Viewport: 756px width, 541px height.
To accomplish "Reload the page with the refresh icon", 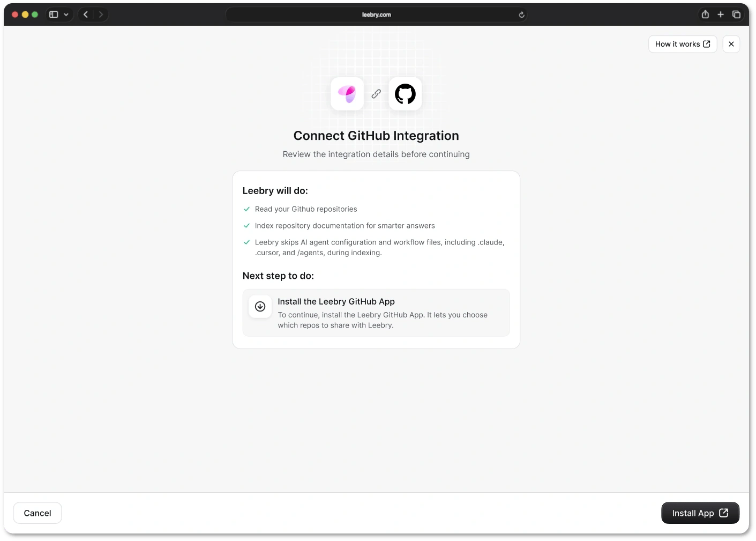I will tap(521, 14).
